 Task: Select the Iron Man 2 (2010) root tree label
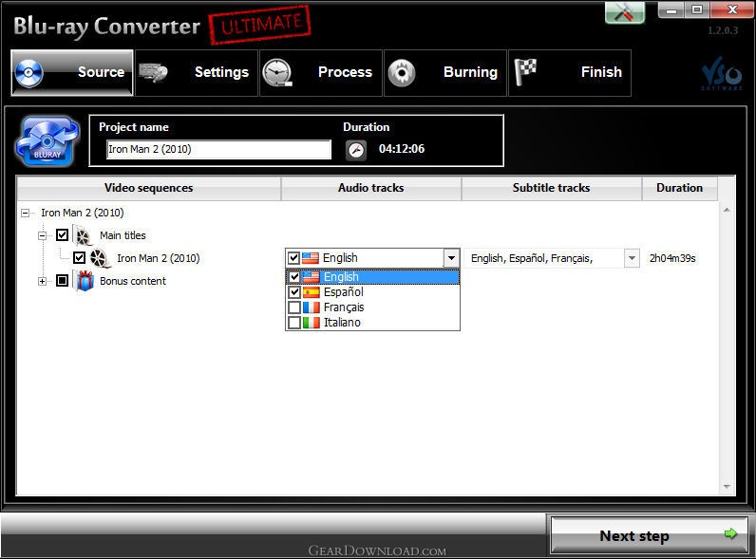click(x=82, y=213)
